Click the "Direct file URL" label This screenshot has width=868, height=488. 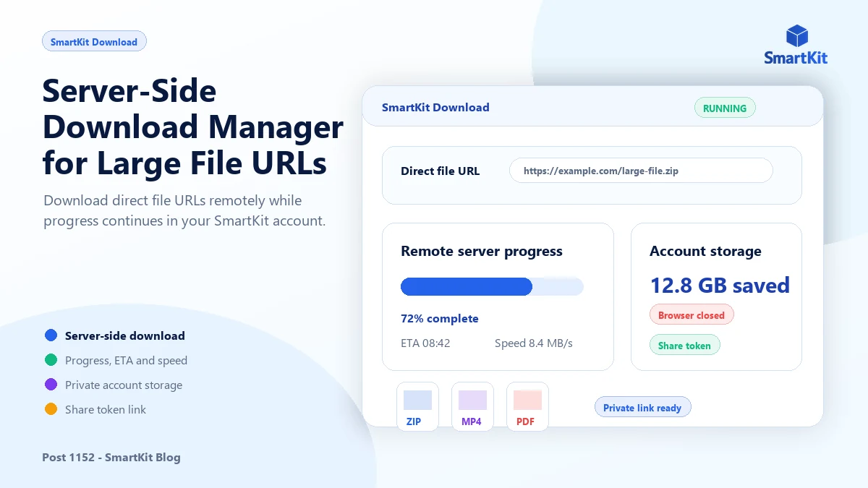pos(440,171)
